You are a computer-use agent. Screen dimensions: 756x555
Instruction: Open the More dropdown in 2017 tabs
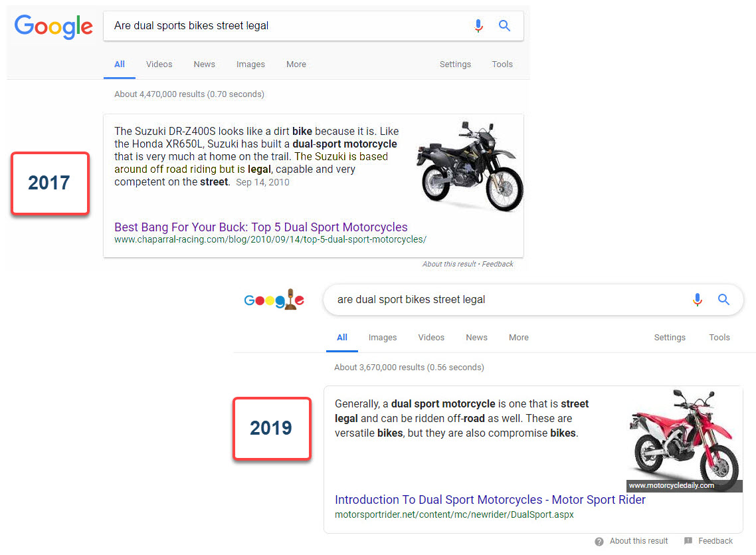click(x=296, y=64)
